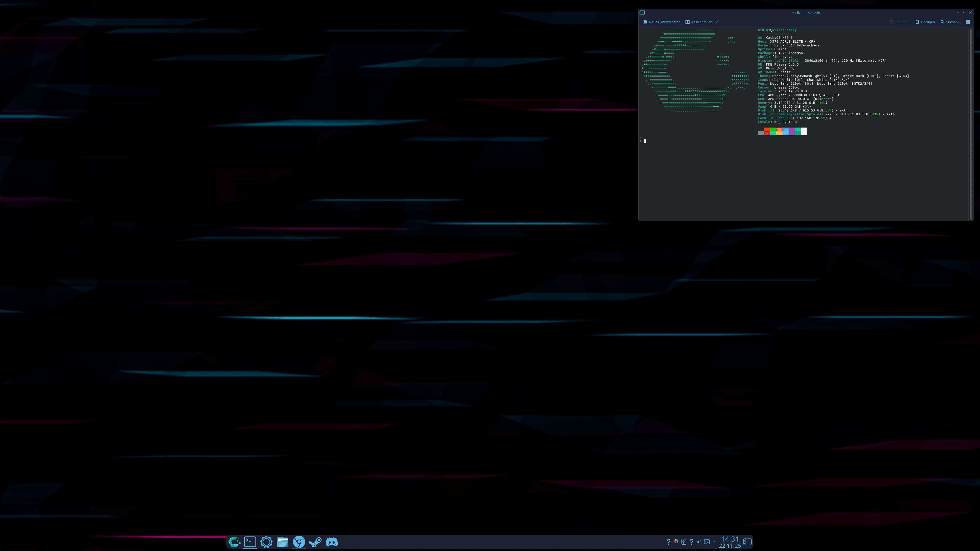Screen dimensions: 980x551
Task: Start the Chromium browser
Action: (x=299, y=542)
